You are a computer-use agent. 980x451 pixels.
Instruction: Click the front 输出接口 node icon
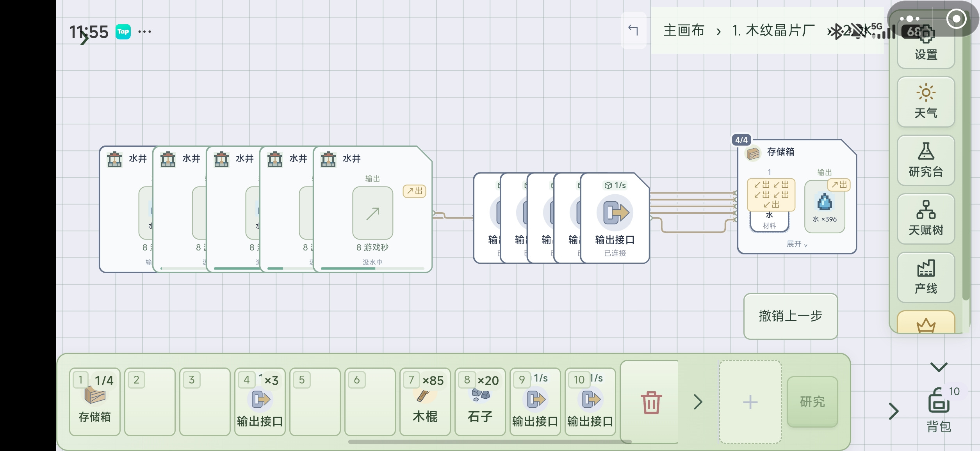point(615,213)
